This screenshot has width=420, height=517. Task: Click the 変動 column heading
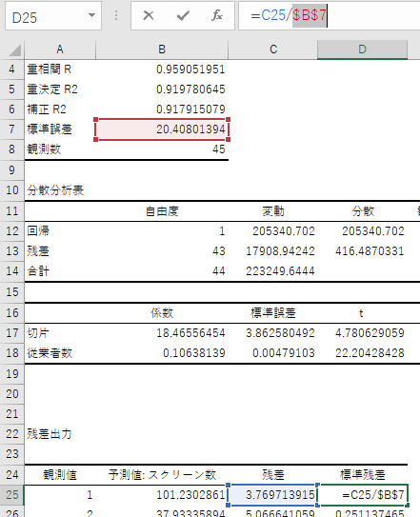pos(273,211)
